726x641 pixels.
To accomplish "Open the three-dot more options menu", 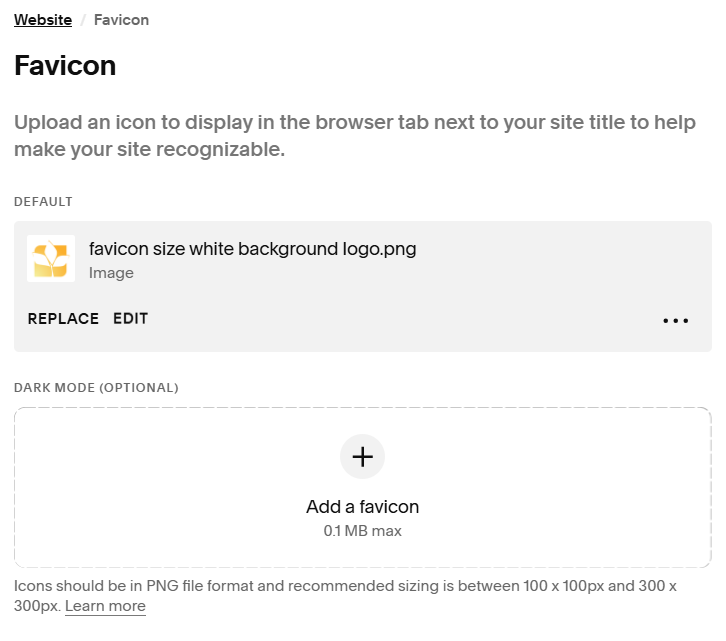I will tap(676, 321).
